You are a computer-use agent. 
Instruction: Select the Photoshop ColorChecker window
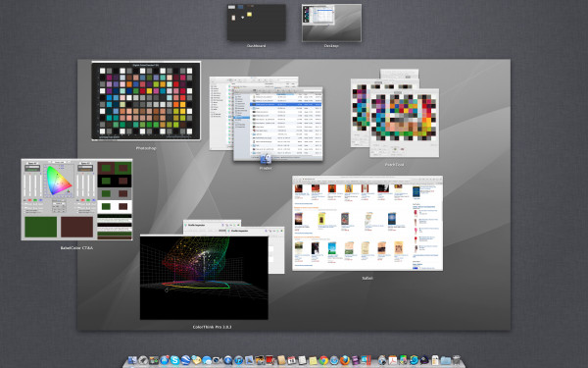coord(146,101)
